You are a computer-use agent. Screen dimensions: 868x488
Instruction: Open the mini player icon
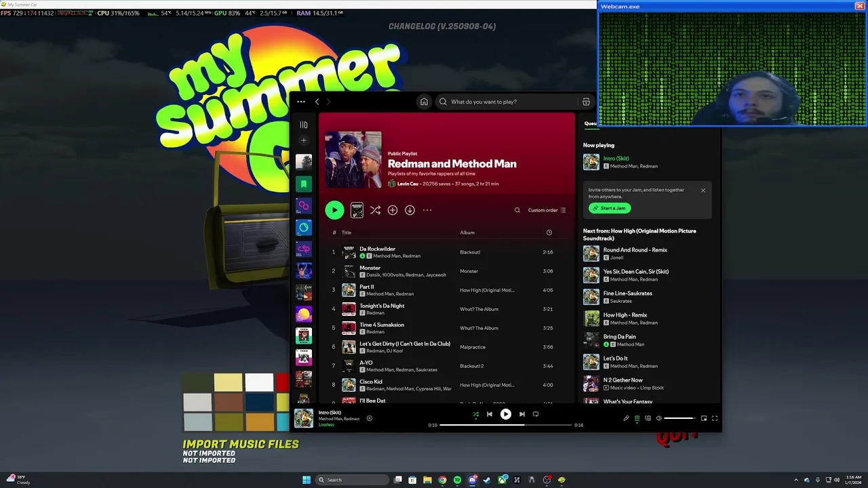[703, 418]
